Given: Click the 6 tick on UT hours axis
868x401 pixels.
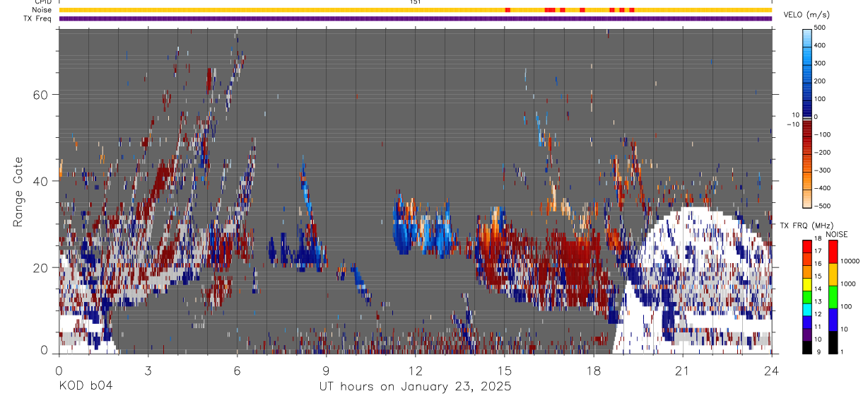Looking at the screenshot, I should tap(237, 370).
